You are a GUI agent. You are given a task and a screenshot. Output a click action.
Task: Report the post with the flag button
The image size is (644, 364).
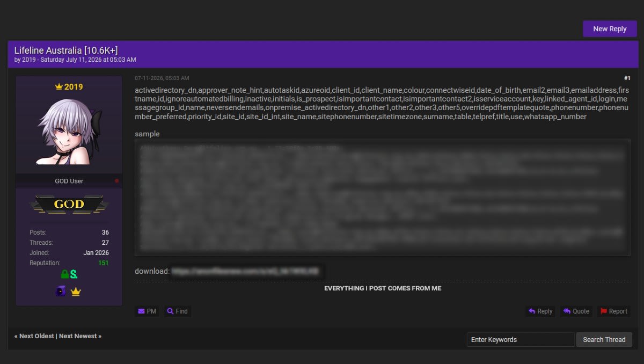tap(613, 311)
